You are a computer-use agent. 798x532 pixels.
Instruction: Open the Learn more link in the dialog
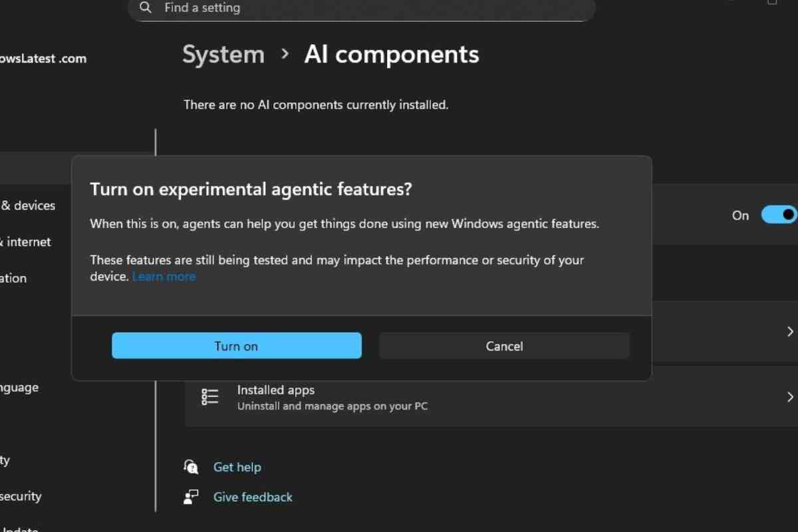tap(164, 277)
